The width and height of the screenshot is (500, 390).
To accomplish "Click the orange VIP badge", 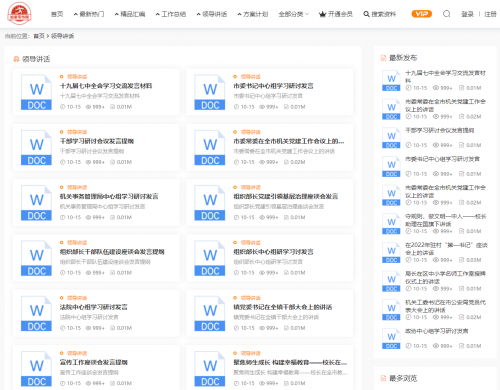I will 422,14.
